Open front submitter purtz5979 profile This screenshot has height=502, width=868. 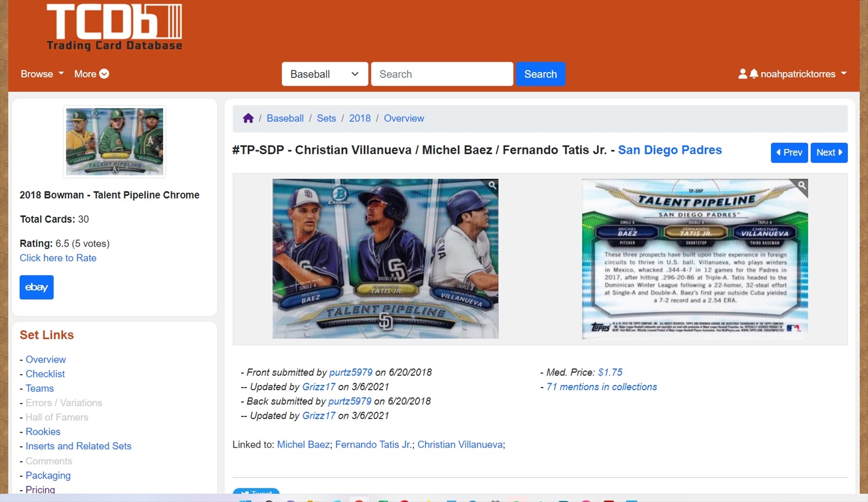[350, 372]
